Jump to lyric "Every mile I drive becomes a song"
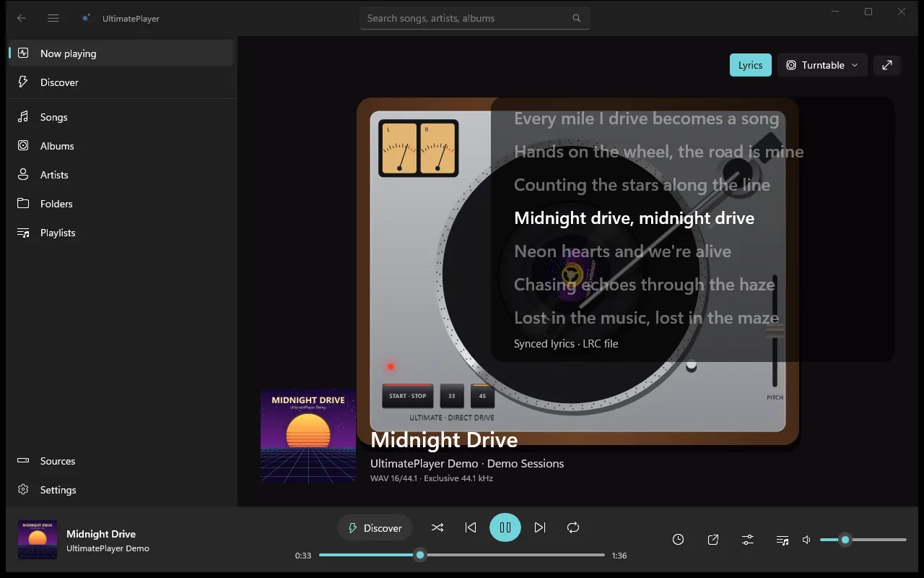The image size is (924, 578). click(x=646, y=118)
